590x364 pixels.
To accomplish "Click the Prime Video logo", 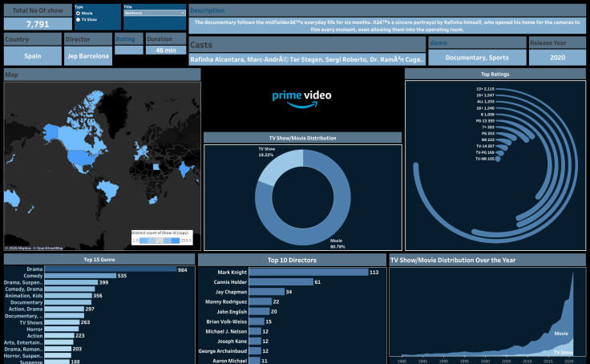I will (301, 98).
